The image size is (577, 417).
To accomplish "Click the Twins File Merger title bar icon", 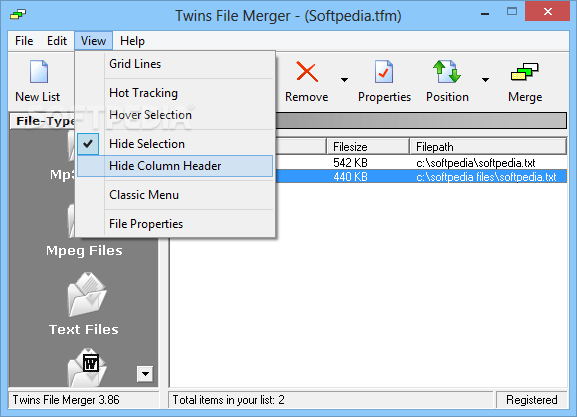I will coord(18,15).
